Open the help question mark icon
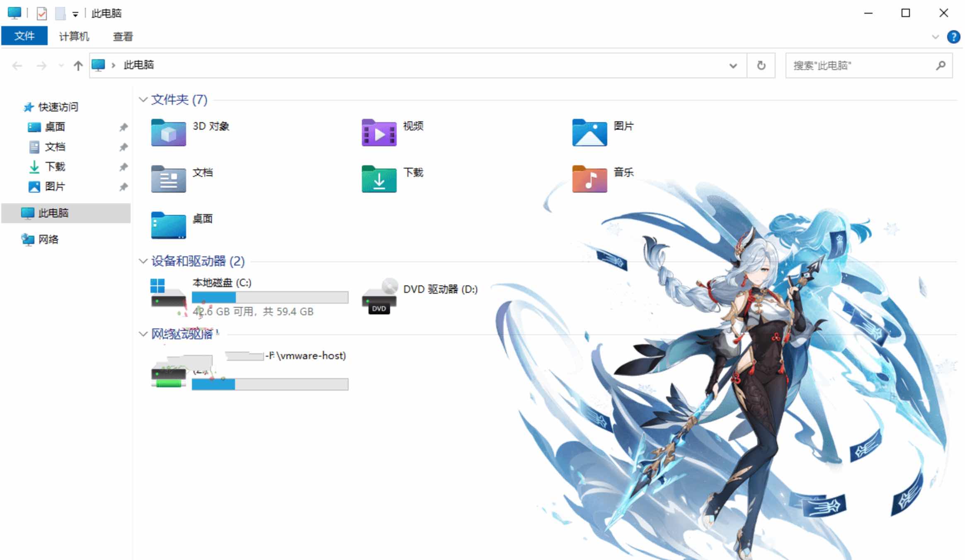 click(953, 37)
